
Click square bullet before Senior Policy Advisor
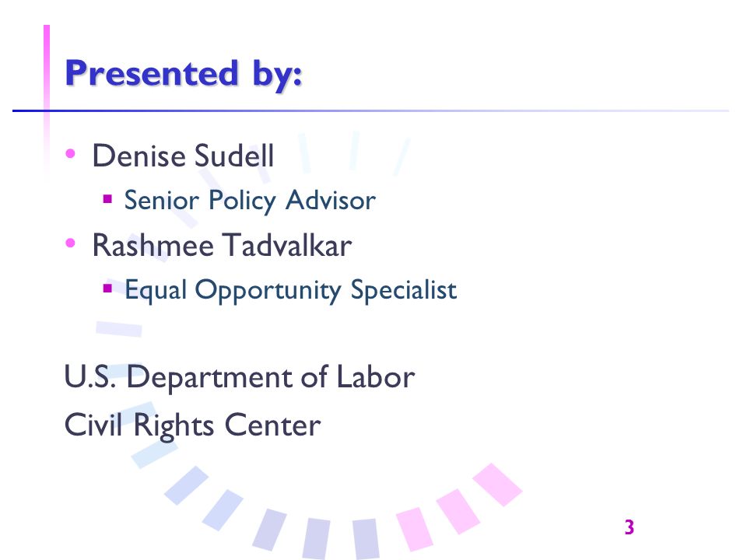pos(107,198)
